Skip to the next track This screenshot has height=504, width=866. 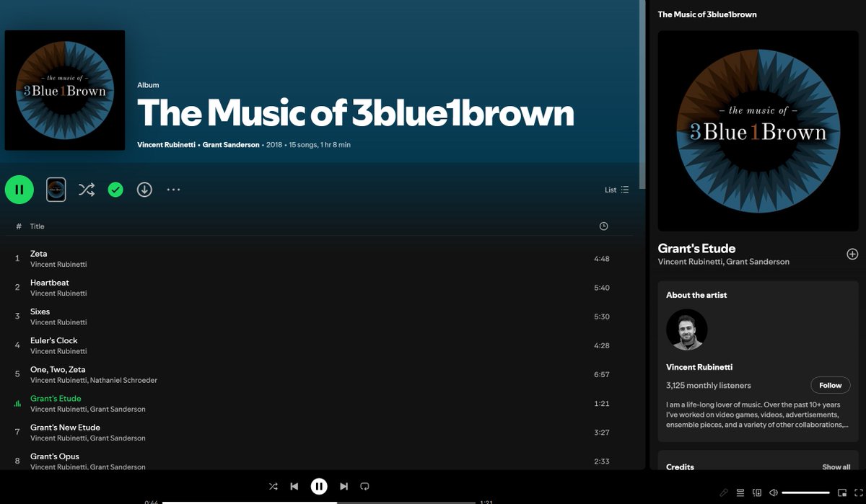coord(344,487)
